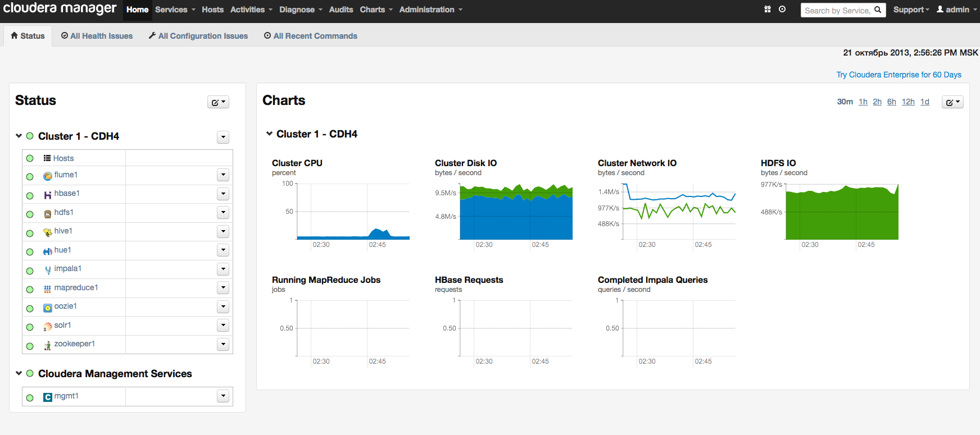Click the flume1 service icon

coord(48,176)
